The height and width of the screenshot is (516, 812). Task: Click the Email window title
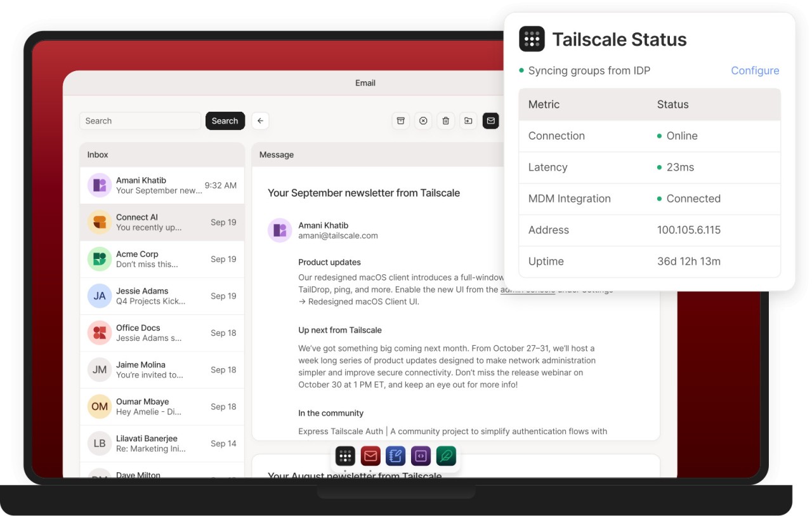click(x=365, y=83)
